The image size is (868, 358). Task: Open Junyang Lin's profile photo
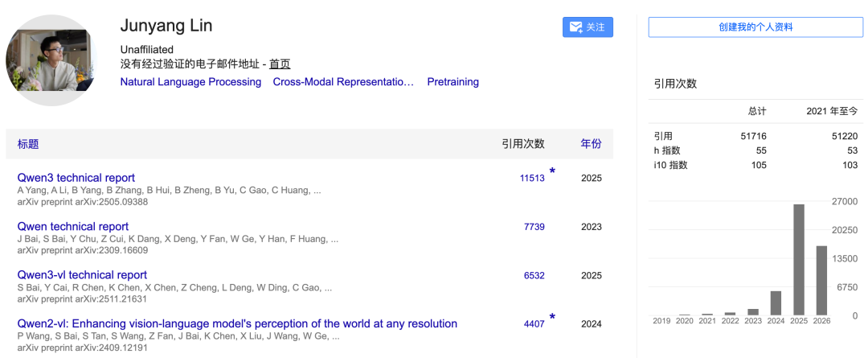(x=51, y=61)
